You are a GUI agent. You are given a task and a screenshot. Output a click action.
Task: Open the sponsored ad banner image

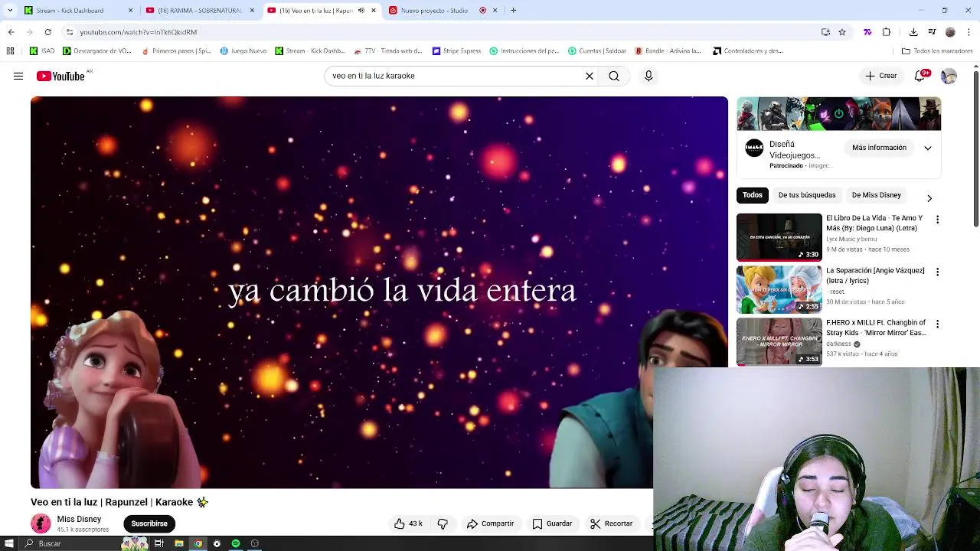[838, 114]
